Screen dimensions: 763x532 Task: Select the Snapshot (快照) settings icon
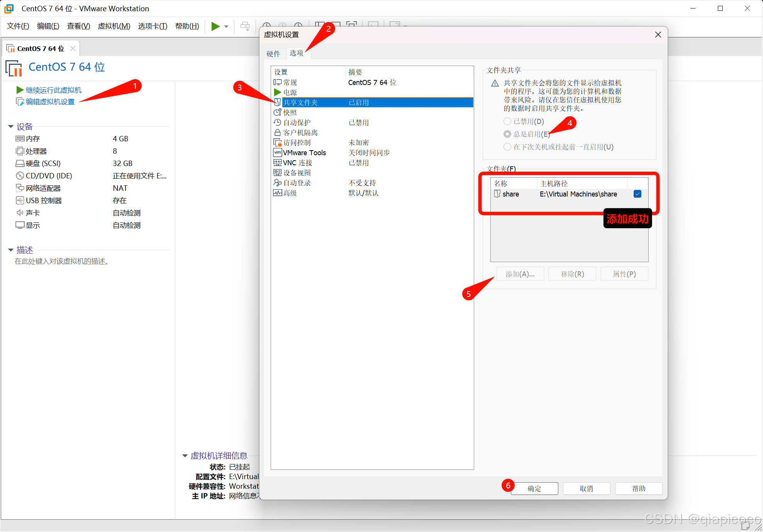tap(277, 112)
